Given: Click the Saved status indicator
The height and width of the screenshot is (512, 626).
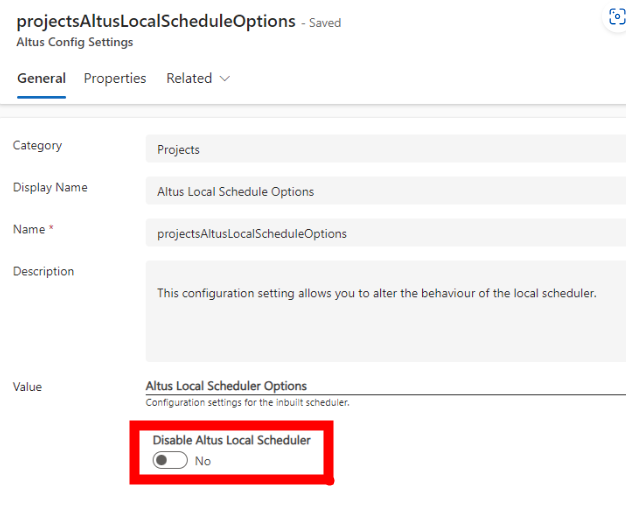Looking at the screenshot, I should [x=321, y=23].
